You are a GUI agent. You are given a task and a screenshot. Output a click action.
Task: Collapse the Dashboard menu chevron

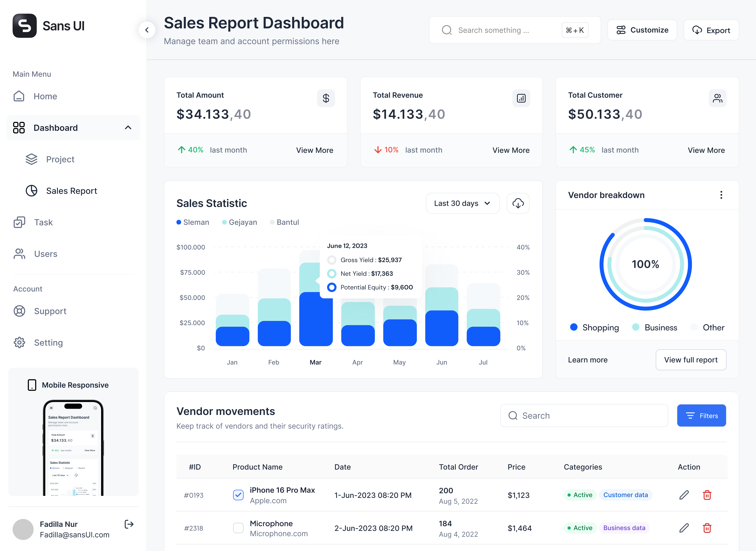(x=128, y=128)
